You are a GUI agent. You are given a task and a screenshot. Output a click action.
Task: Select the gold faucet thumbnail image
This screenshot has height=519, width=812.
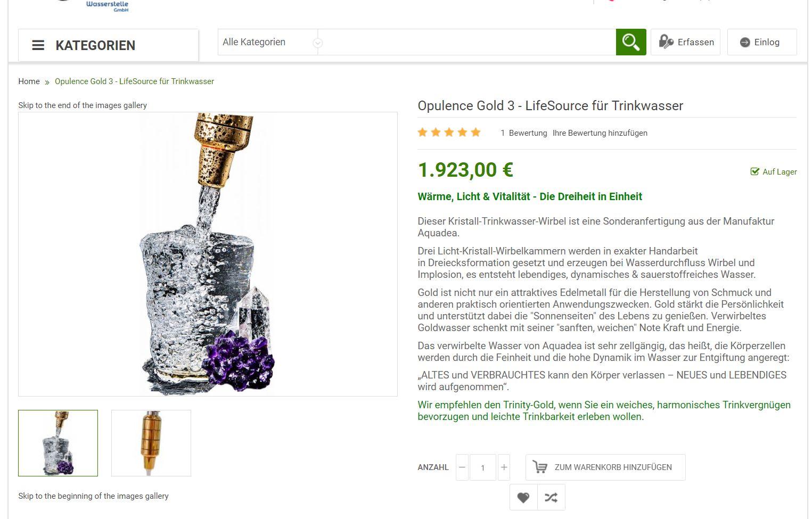pos(151,443)
